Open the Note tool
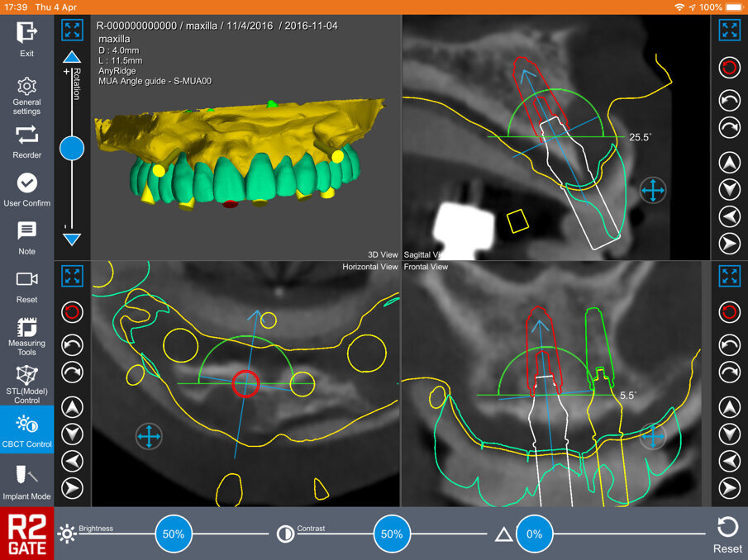This screenshot has width=748, height=560. 27,231
